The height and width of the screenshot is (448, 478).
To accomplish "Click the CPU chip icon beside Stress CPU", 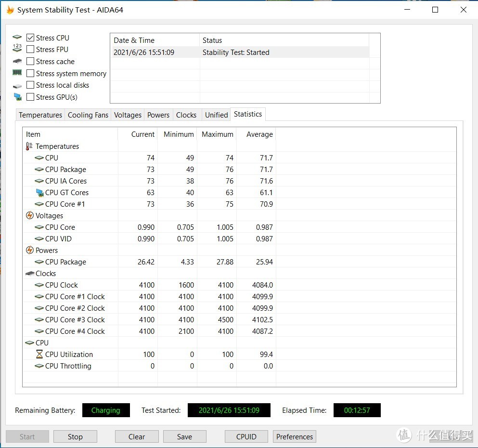I will [x=17, y=37].
